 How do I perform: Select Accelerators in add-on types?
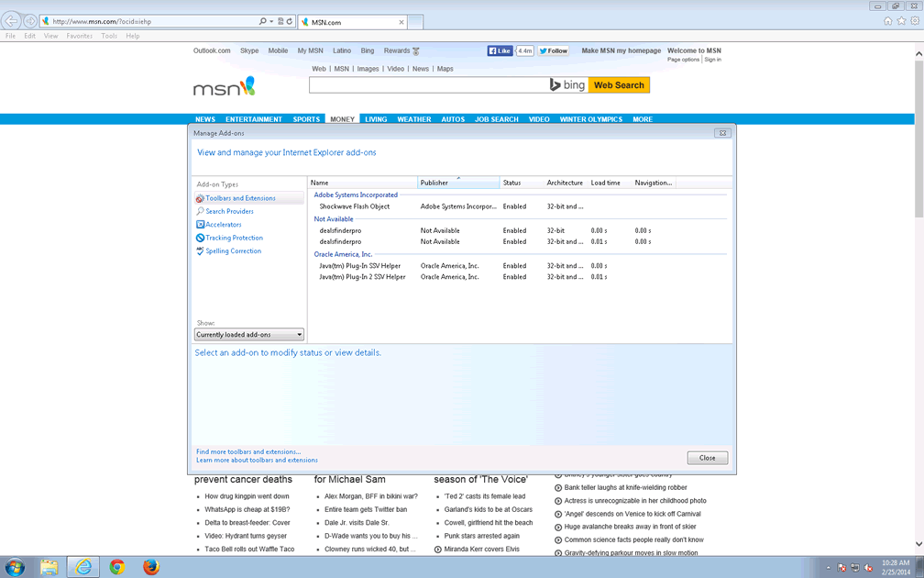click(223, 225)
